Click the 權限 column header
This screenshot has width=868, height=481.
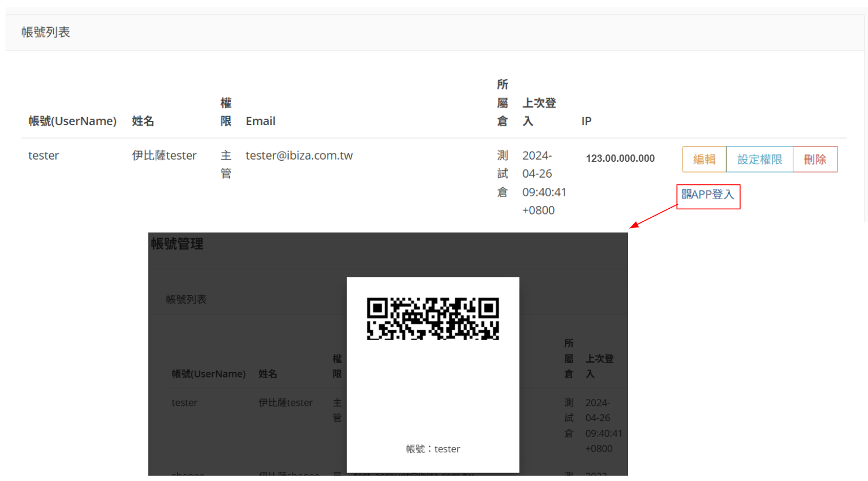(226, 112)
